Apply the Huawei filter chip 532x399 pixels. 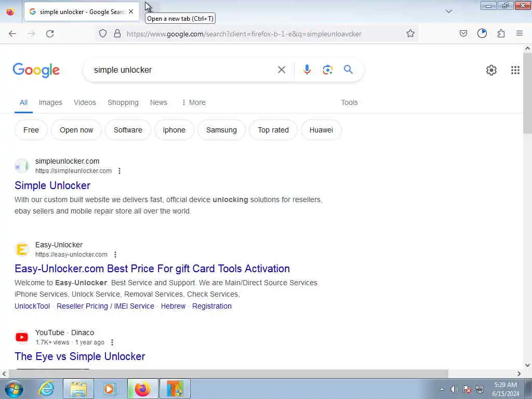[321, 130]
